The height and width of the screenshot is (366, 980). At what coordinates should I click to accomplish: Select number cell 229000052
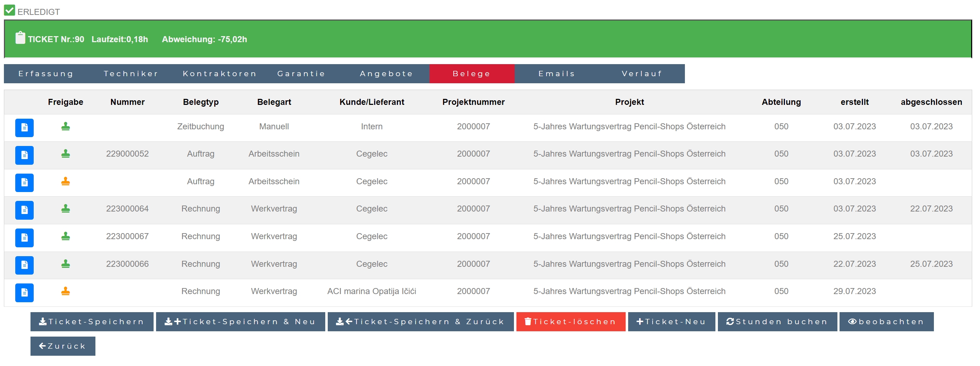click(x=127, y=153)
